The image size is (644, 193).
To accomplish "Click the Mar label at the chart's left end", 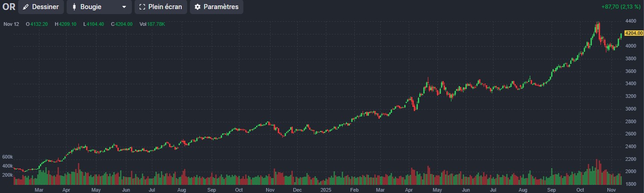I will (39, 191).
